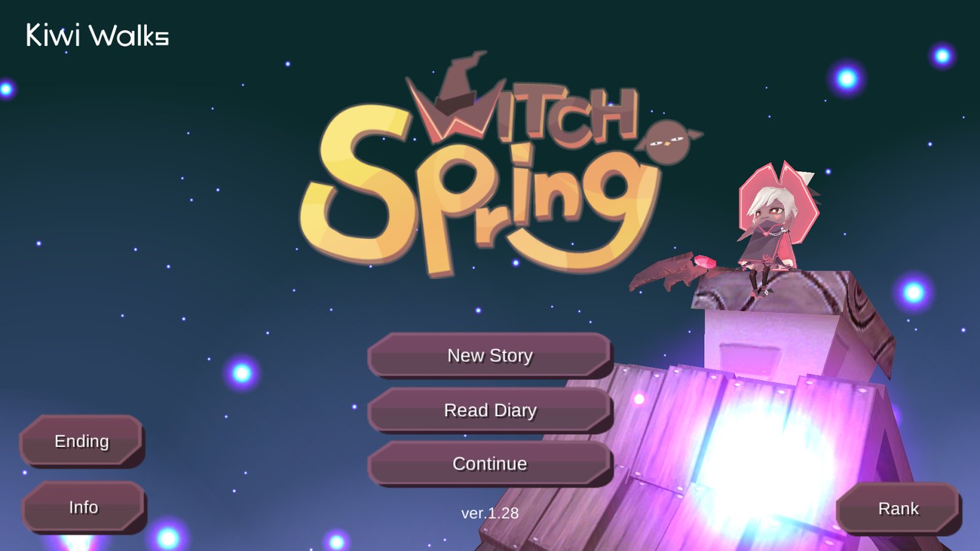Open the Ending gallery

click(81, 441)
